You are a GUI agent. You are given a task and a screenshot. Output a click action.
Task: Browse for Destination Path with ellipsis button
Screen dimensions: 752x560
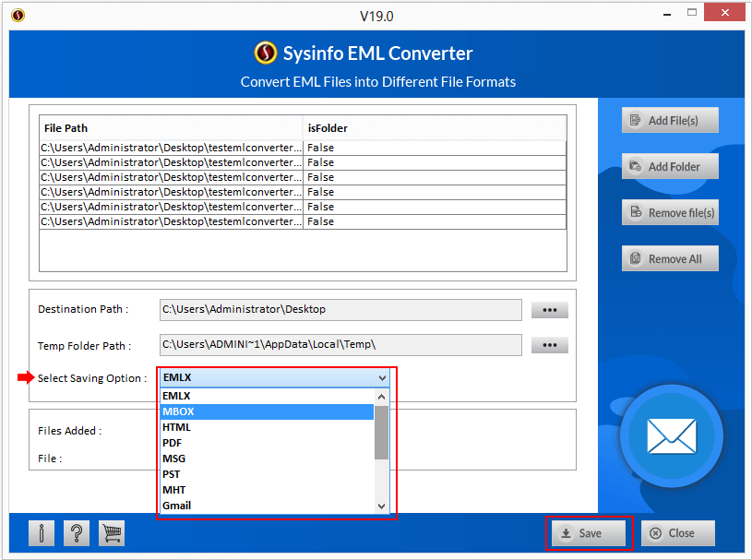tap(549, 310)
